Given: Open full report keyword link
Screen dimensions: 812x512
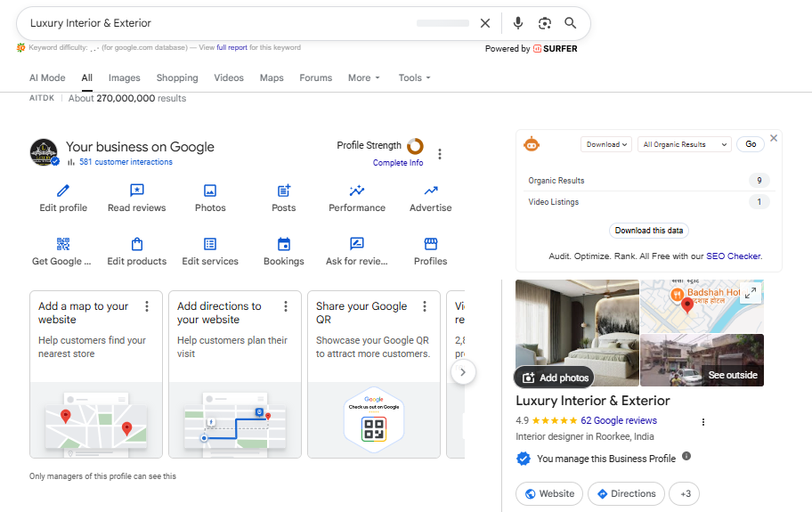Looking at the screenshot, I should [x=231, y=47].
